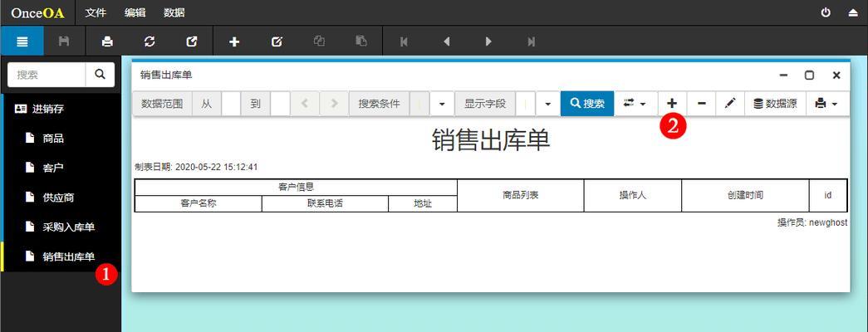Click the 搜索条件 label
Viewport: 868px width, 332px height.
380,104
